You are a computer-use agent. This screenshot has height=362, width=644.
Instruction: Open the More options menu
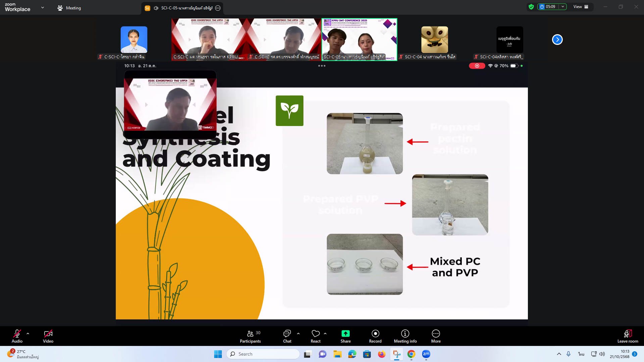pos(436,336)
